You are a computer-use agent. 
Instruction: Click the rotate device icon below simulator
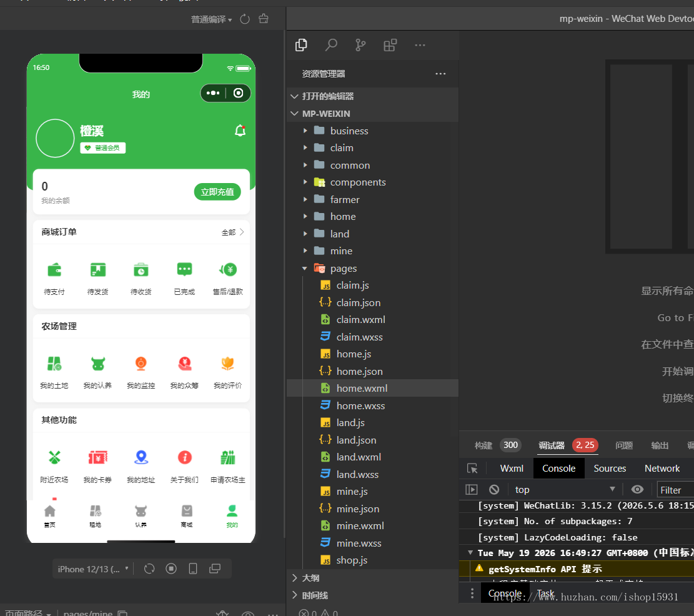(x=149, y=569)
